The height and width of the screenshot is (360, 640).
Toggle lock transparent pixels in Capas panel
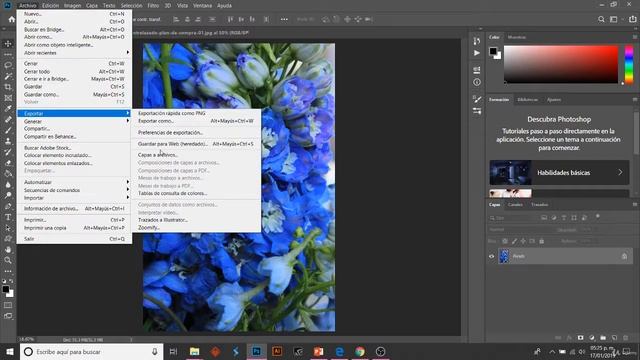[505, 241]
